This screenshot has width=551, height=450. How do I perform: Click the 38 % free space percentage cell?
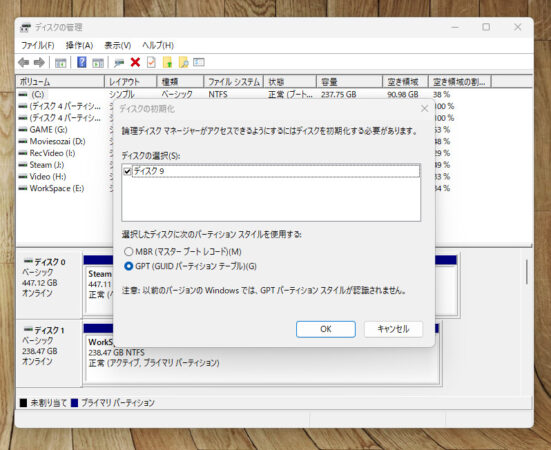tap(442, 94)
